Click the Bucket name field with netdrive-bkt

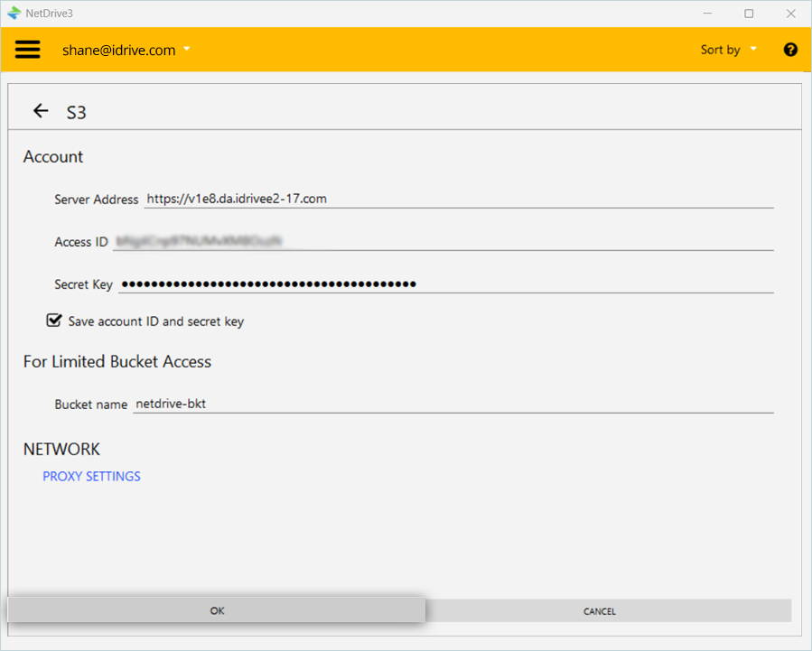pos(453,404)
